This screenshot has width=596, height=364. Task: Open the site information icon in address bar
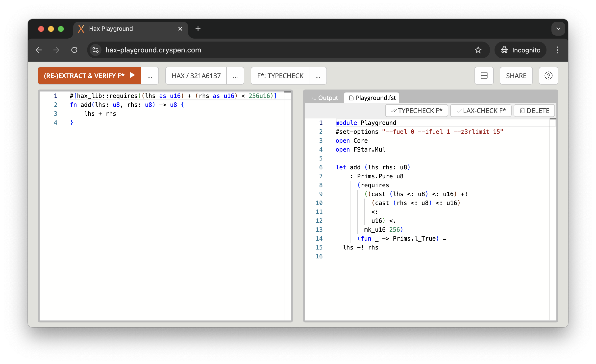tap(96, 50)
